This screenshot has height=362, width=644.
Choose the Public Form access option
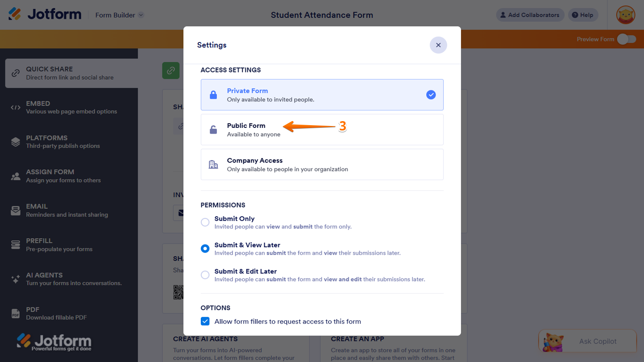[322, 130]
